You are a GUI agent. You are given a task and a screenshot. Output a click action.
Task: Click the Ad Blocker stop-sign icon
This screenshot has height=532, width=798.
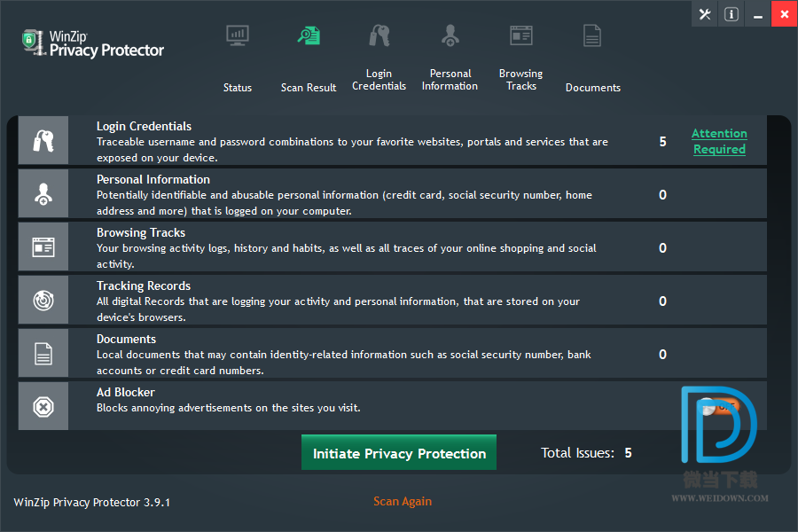43,407
